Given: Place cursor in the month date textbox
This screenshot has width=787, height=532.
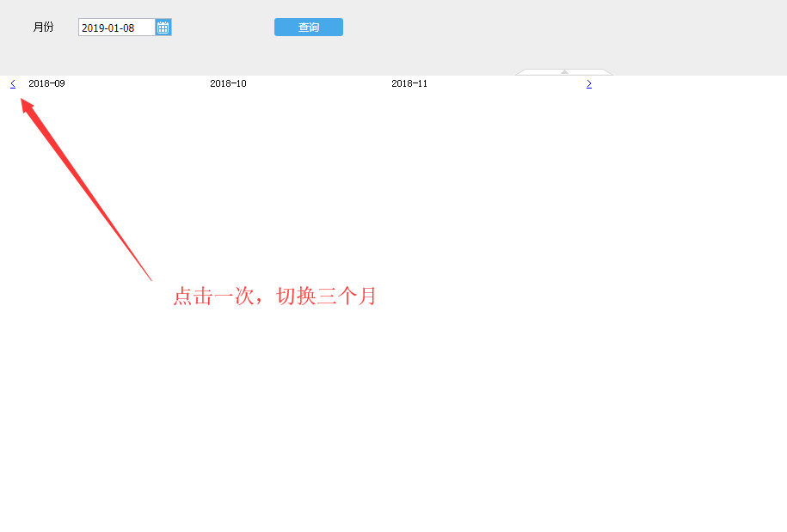Looking at the screenshot, I should click(116, 28).
